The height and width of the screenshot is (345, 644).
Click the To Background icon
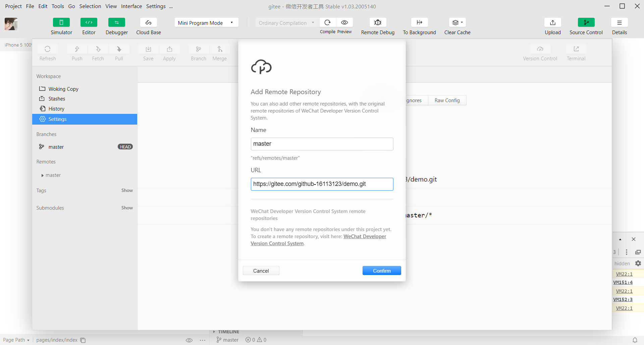pos(419,22)
